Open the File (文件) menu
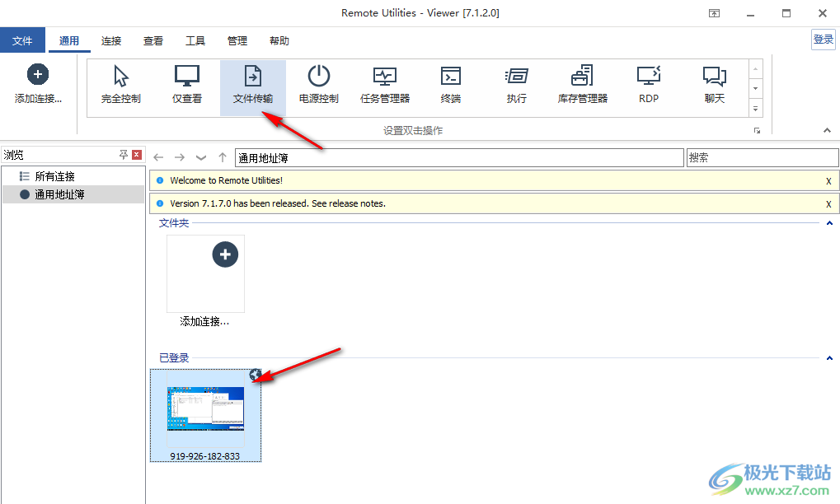The width and height of the screenshot is (840, 504). 22,40
